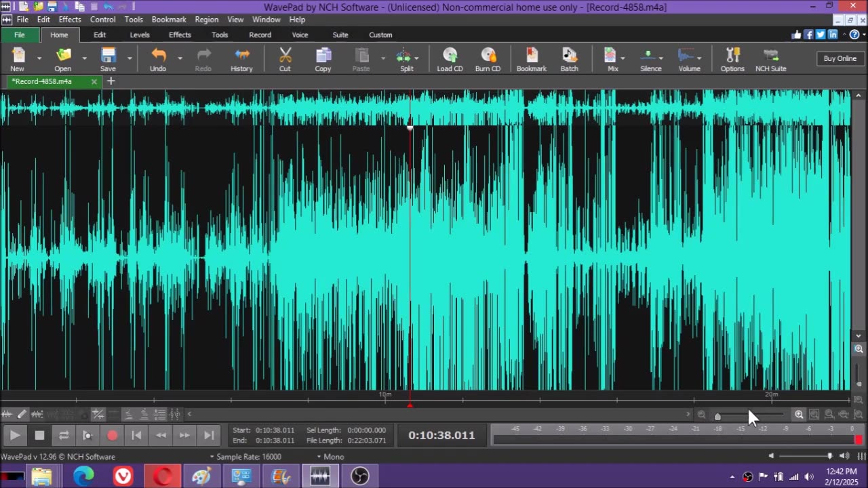Screen dimensions: 868x488
Task: Expand the Volume dropdown arrow
Action: 699,58
